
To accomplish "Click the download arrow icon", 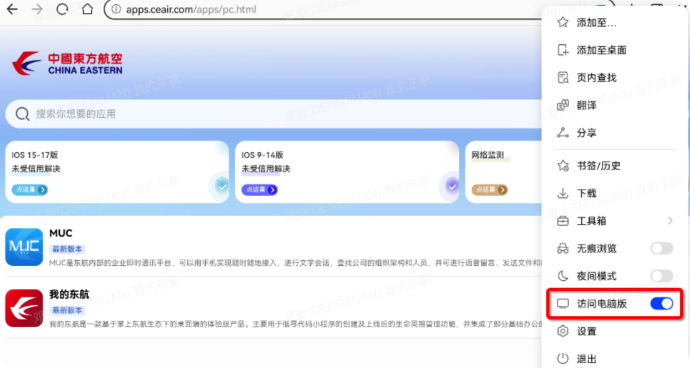I will 563,193.
